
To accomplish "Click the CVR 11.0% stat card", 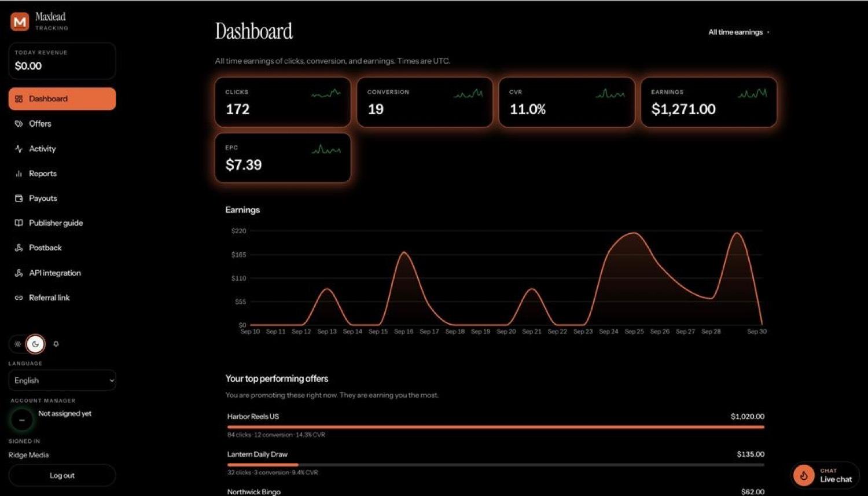I will (567, 102).
